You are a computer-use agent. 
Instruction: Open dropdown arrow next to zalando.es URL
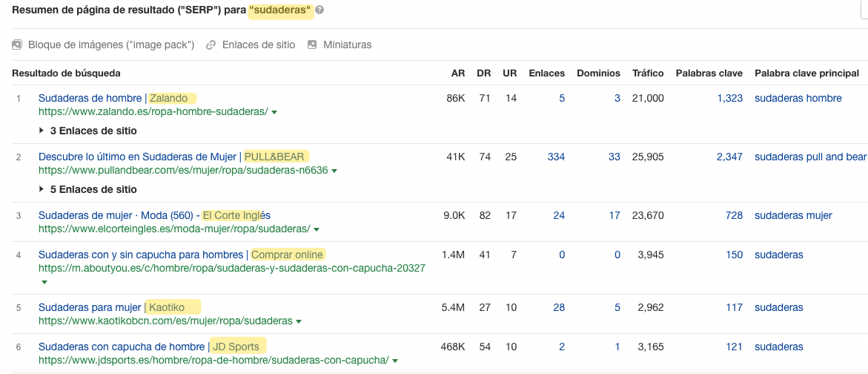pos(274,112)
